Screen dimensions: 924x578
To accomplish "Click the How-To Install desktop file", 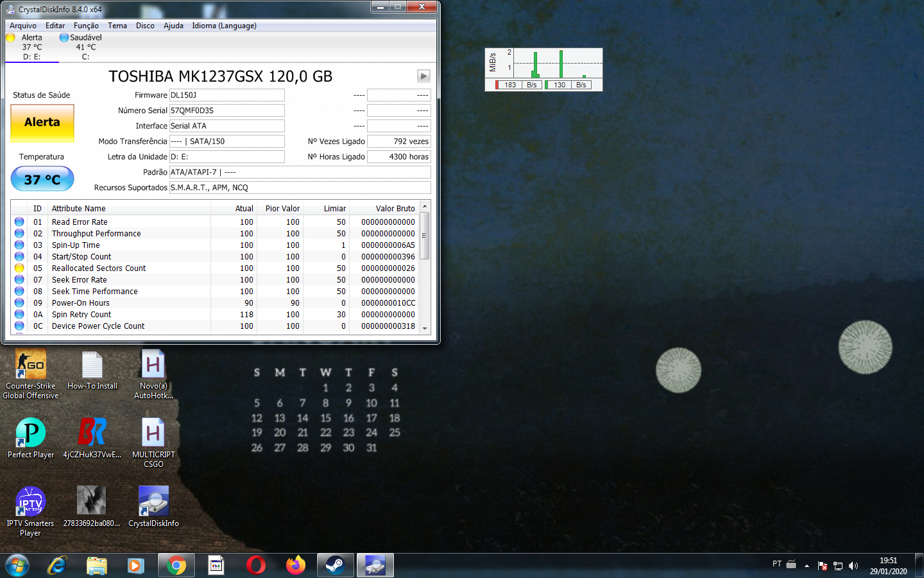I will [x=92, y=370].
